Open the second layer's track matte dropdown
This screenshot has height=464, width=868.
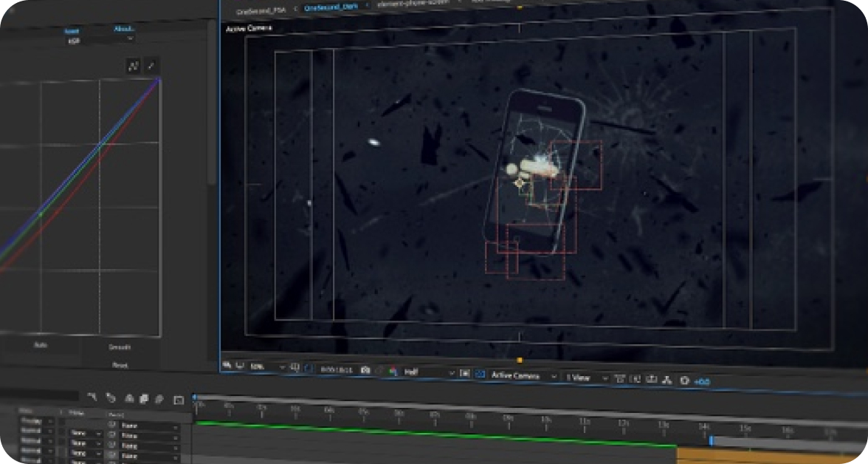click(x=86, y=434)
